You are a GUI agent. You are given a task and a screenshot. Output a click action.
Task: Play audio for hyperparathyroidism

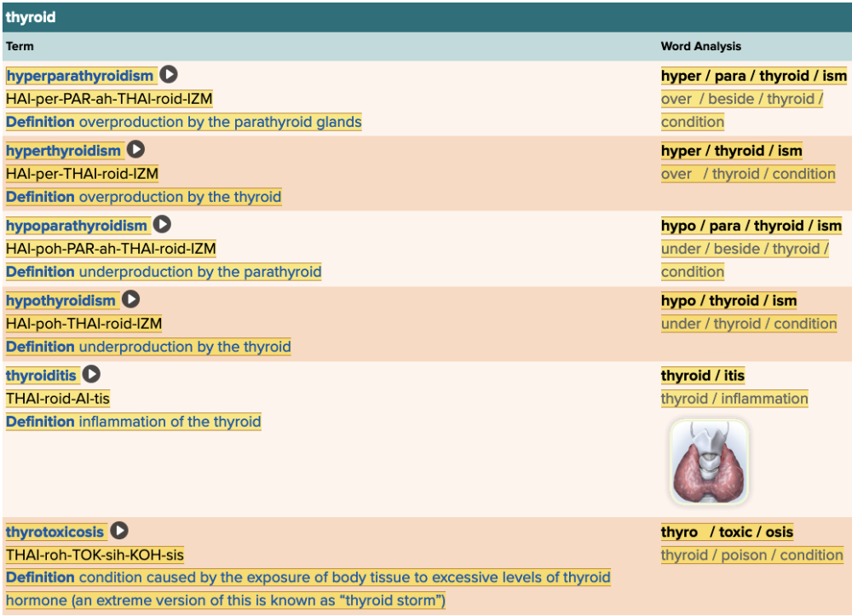pos(170,75)
